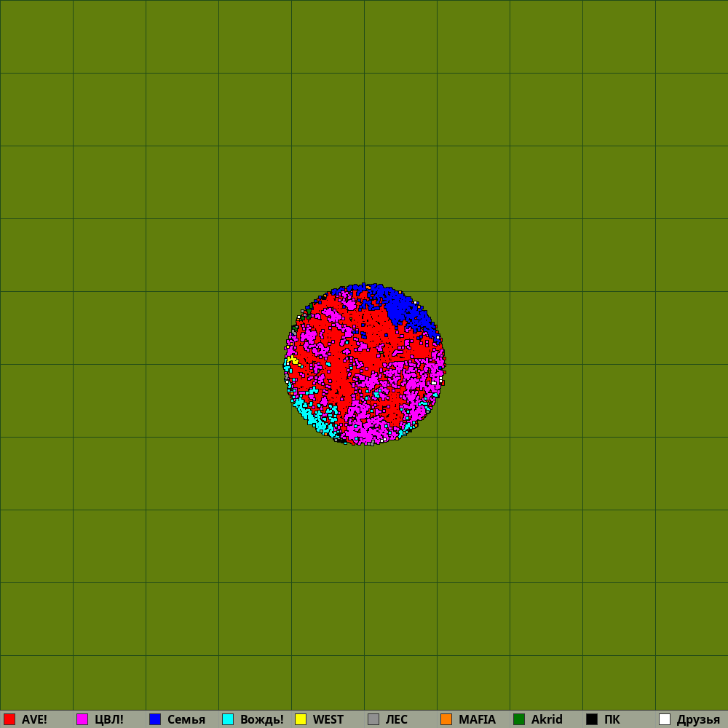The image size is (728, 728).
Task: Click the red AVE! legend swatch
Action: point(9,719)
